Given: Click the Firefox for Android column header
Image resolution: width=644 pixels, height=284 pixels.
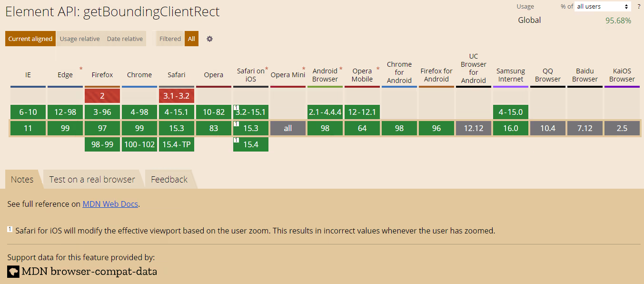Looking at the screenshot, I should coord(436,75).
